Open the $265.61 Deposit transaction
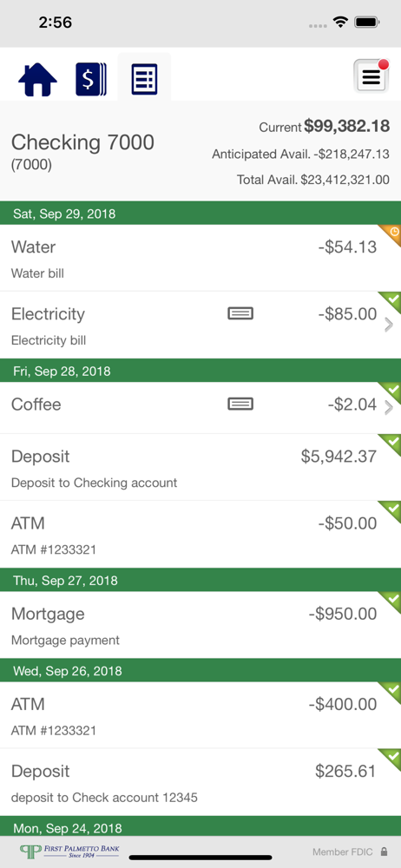Image resolution: width=401 pixels, height=868 pixels. [200, 782]
